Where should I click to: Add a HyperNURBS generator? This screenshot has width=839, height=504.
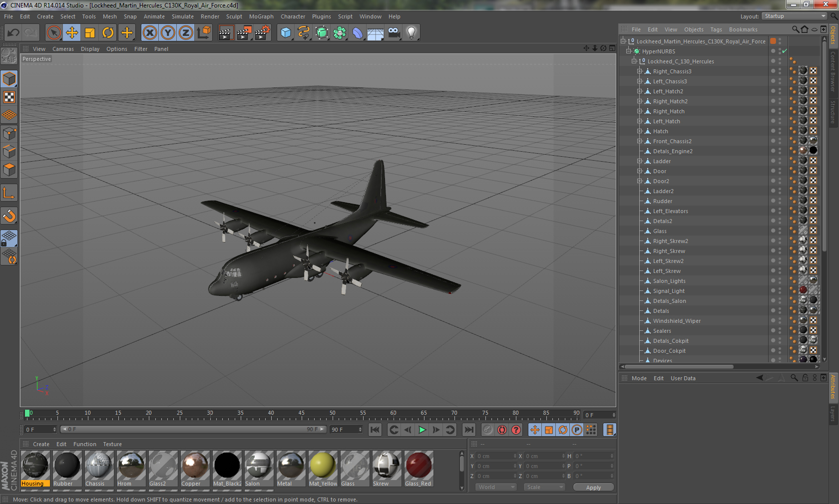tap(322, 33)
